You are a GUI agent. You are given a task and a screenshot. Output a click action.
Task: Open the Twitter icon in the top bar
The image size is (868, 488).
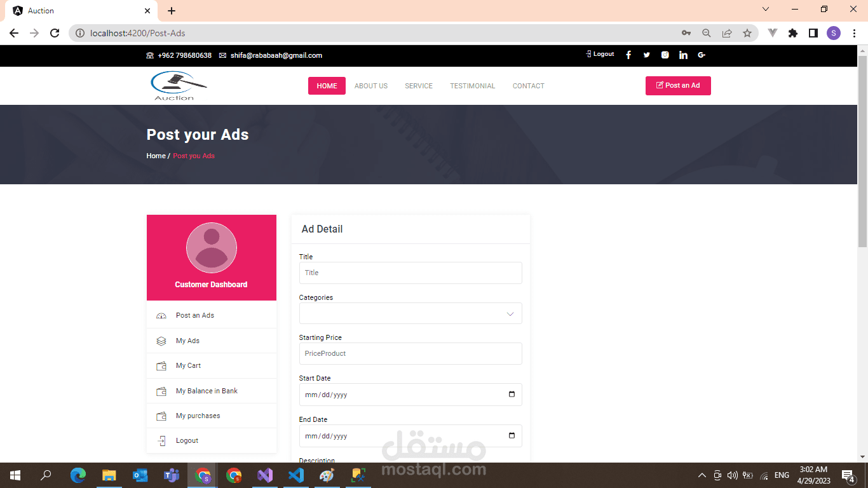[647, 55]
